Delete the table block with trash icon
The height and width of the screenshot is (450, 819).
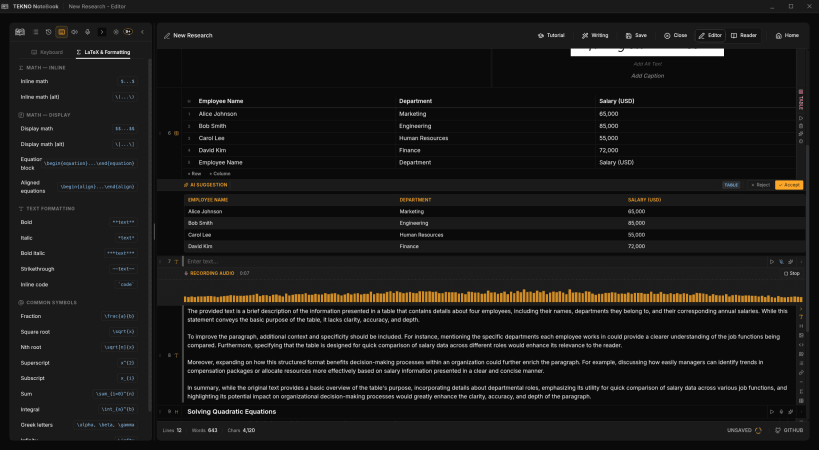[x=801, y=126]
